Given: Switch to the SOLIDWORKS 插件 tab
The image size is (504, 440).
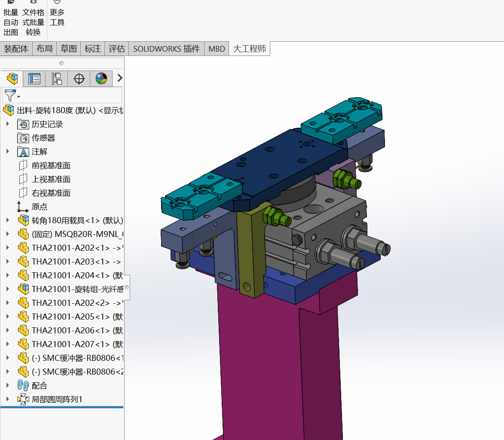Looking at the screenshot, I should pyautogui.click(x=167, y=49).
